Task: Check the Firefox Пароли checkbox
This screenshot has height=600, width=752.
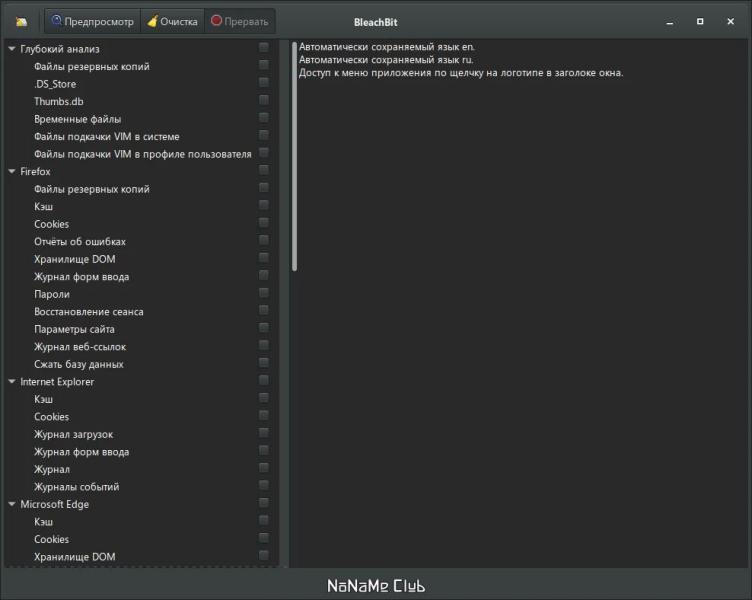Action: point(264,293)
